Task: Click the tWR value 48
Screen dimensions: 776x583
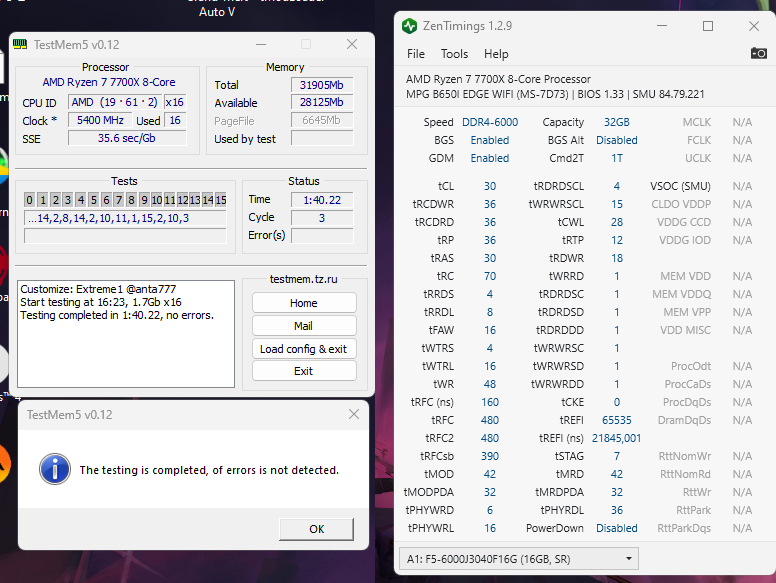Action: tap(490, 384)
